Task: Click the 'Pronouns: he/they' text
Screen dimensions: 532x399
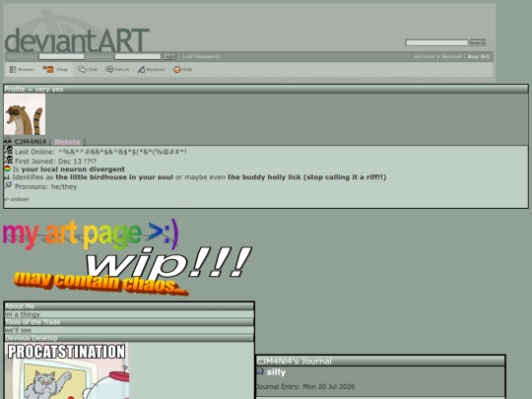Action: 45,186
